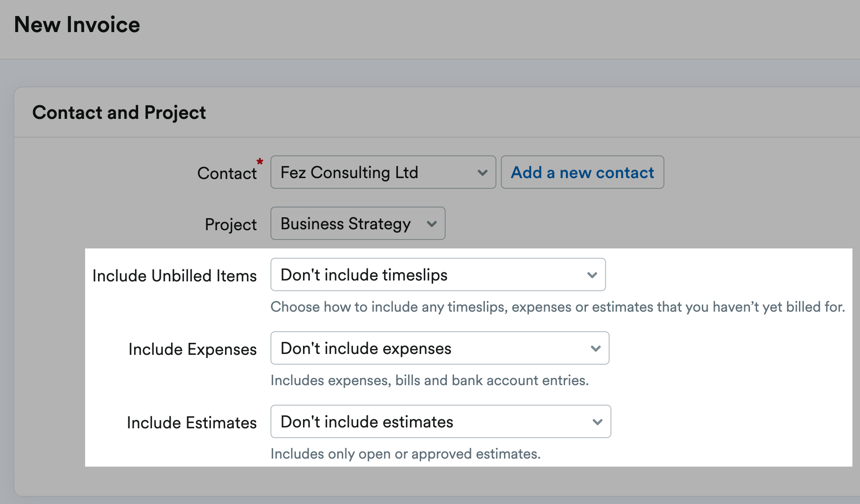The height and width of the screenshot is (504, 860).
Task: Expand the Include Expenses chevron
Action: click(x=596, y=348)
